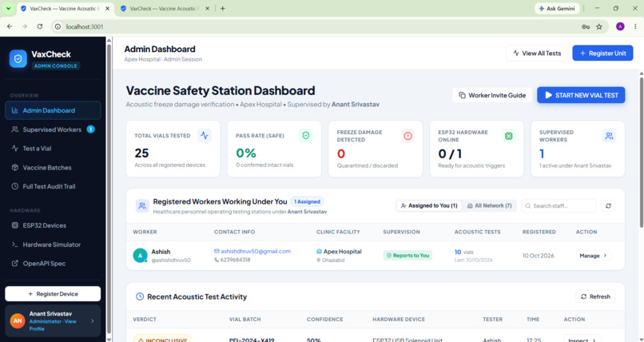644x342 pixels.
Task: Open Chrome profile avatar A
Action: click(620, 26)
